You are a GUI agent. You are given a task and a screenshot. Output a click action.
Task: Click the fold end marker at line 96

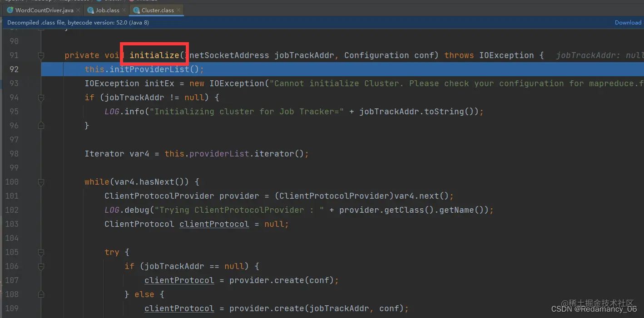[x=41, y=126]
